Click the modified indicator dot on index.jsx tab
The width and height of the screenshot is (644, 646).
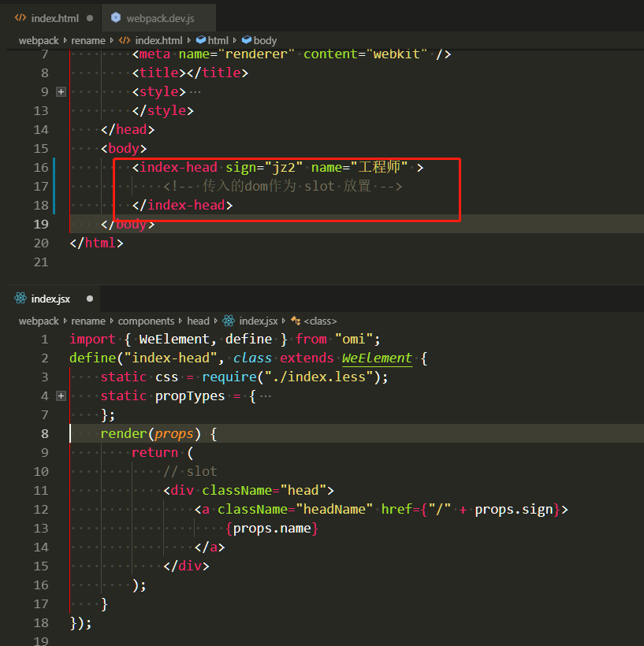(x=89, y=299)
